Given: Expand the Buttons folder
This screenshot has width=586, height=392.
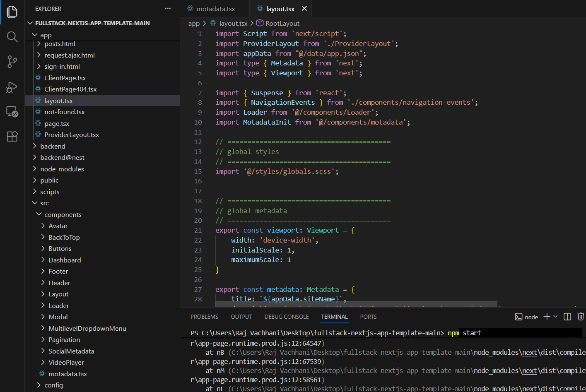Looking at the screenshot, I should [x=43, y=248].
